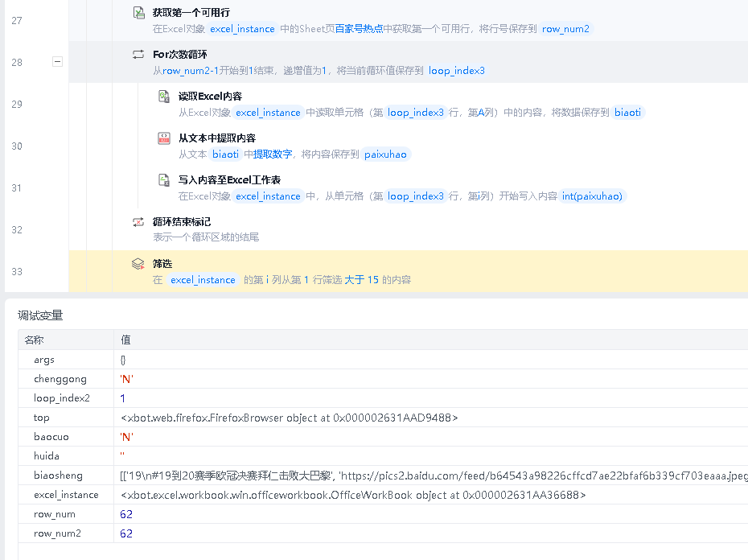Click the 筛选 step icon
The width and height of the screenshot is (748, 560).
point(138,264)
